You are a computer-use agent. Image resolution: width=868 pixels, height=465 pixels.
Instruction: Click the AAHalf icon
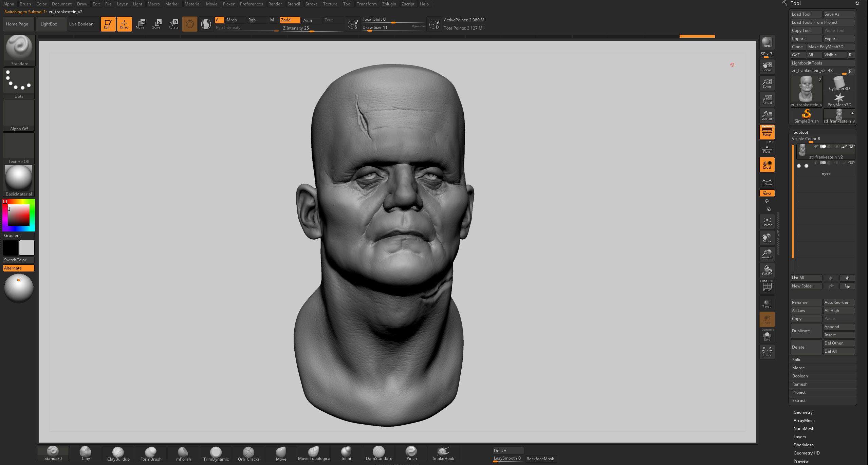[767, 116]
